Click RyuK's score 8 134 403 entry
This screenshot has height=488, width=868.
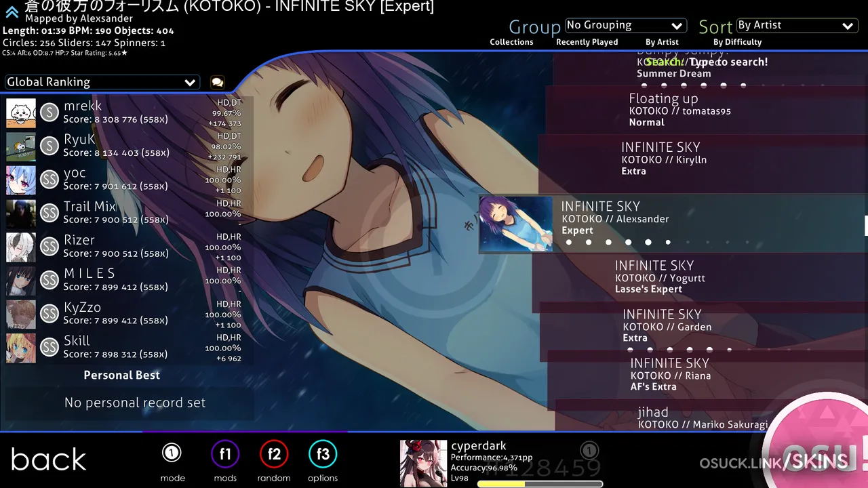129,146
